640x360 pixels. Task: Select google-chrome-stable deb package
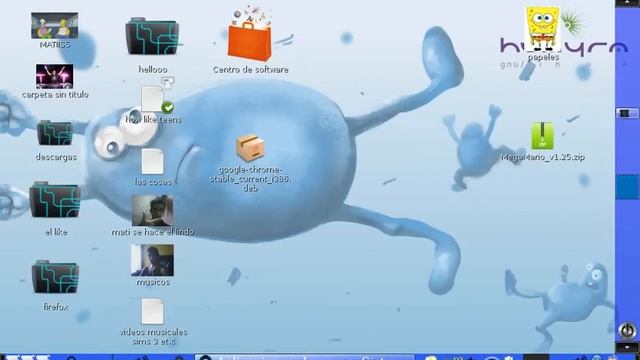(250, 148)
